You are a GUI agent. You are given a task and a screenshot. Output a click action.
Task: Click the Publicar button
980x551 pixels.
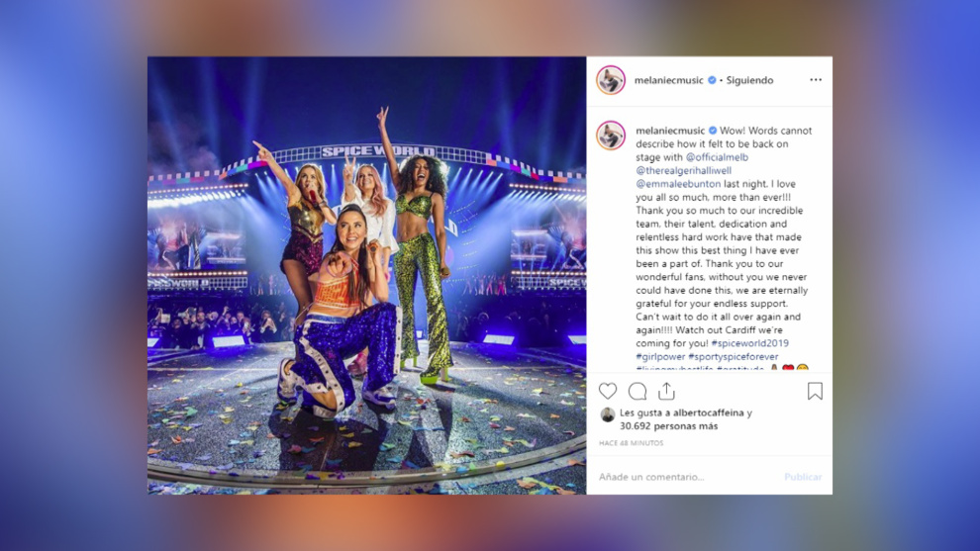(x=803, y=477)
